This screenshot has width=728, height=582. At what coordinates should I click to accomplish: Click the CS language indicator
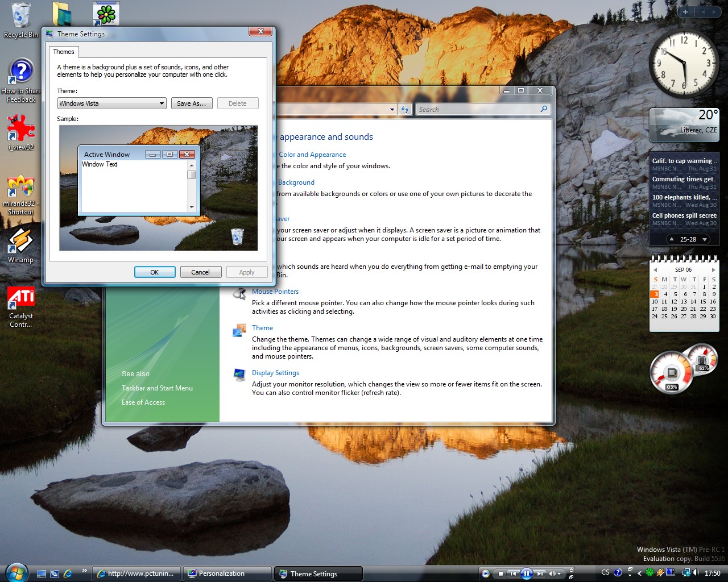pyautogui.click(x=605, y=572)
